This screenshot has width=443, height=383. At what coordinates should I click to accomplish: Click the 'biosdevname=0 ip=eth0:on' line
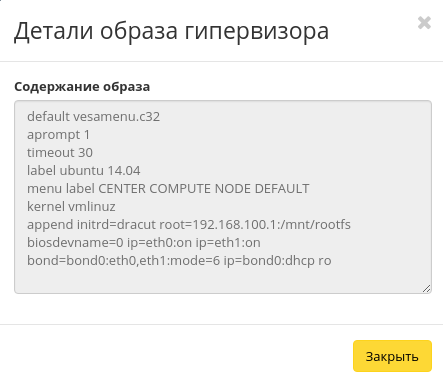144,243
